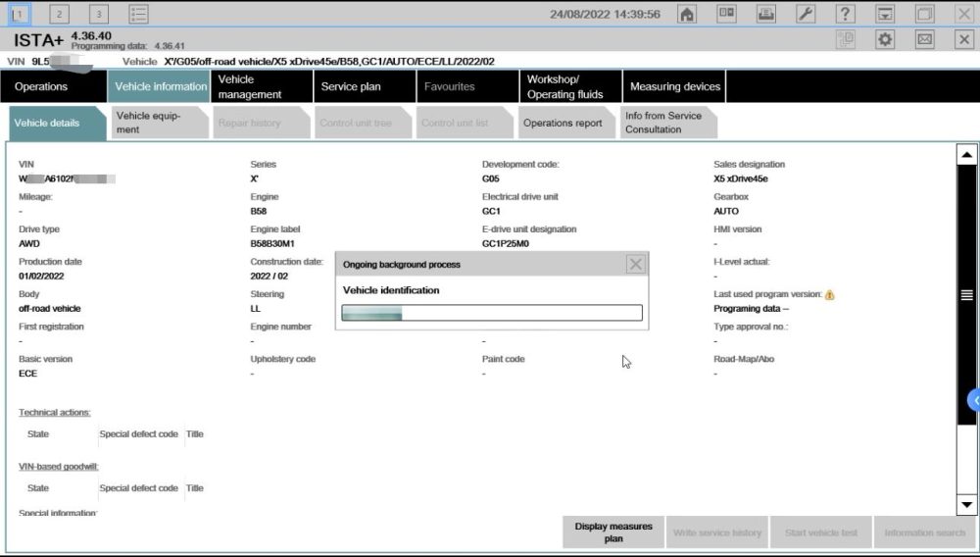Close the ISTA+ session with the X icon
The width and height of the screenshot is (980, 557).
tap(964, 39)
